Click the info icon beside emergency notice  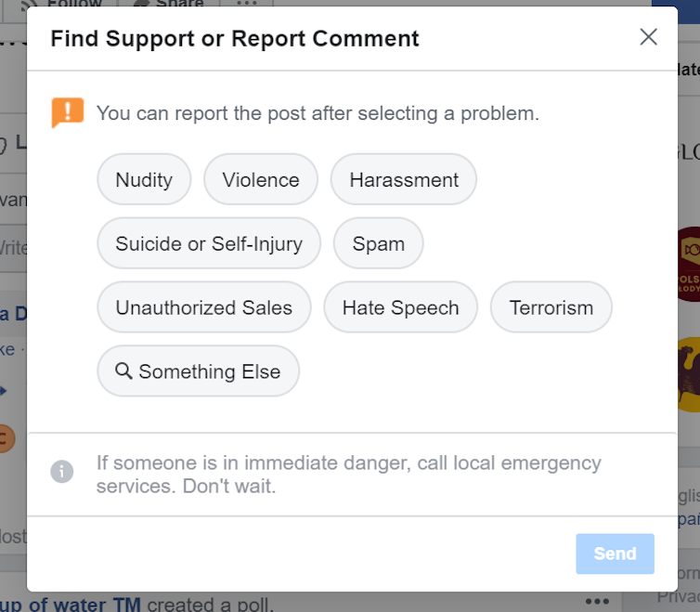(x=61, y=472)
